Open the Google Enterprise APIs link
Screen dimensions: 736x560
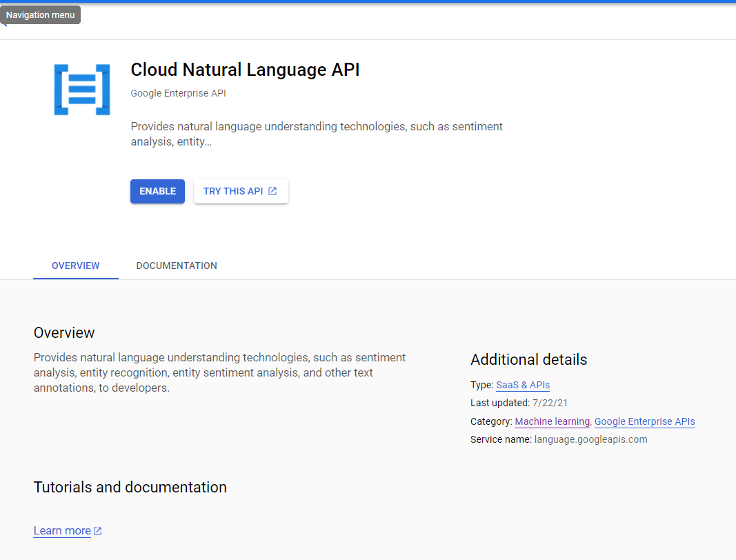click(x=644, y=421)
